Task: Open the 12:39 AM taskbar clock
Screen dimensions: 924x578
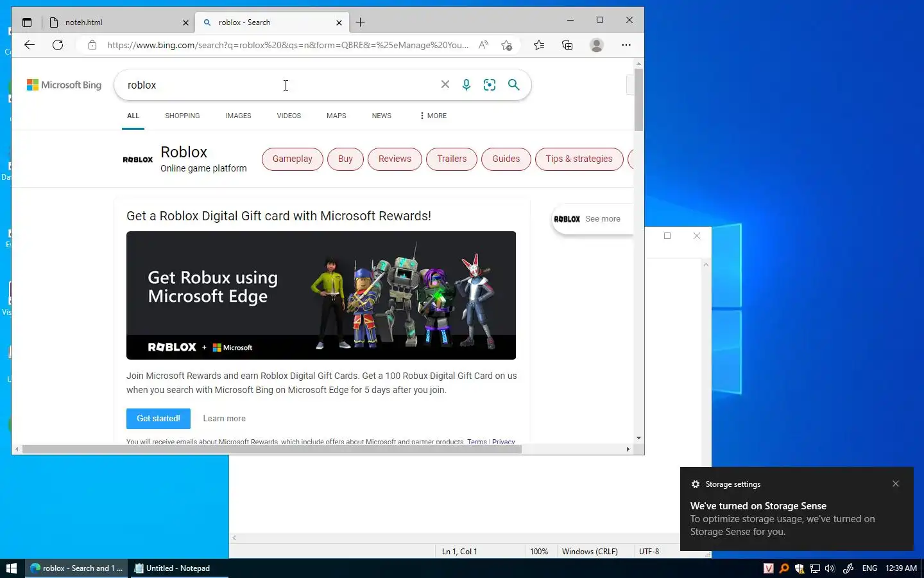Action: (x=901, y=568)
